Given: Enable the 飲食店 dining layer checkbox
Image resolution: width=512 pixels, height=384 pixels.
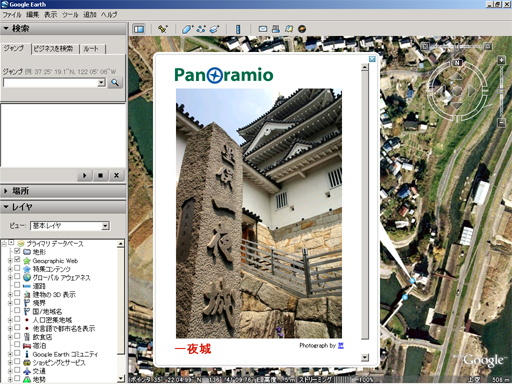Looking at the screenshot, I should click(17, 336).
